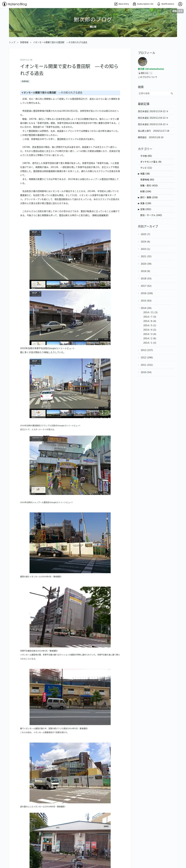Open category 採集・釣行 (410)
The image size is (186, 868).
pyautogui.click(x=149, y=186)
